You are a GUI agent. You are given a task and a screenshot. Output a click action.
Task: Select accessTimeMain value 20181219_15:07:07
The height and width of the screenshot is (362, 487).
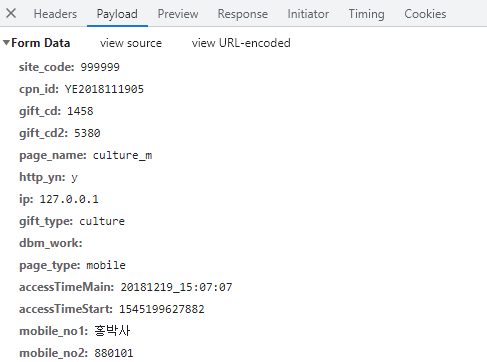(x=176, y=287)
